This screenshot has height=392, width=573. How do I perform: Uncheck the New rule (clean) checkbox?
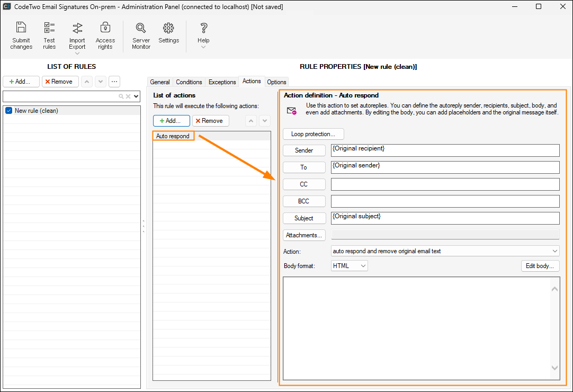(x=8, y=111)
